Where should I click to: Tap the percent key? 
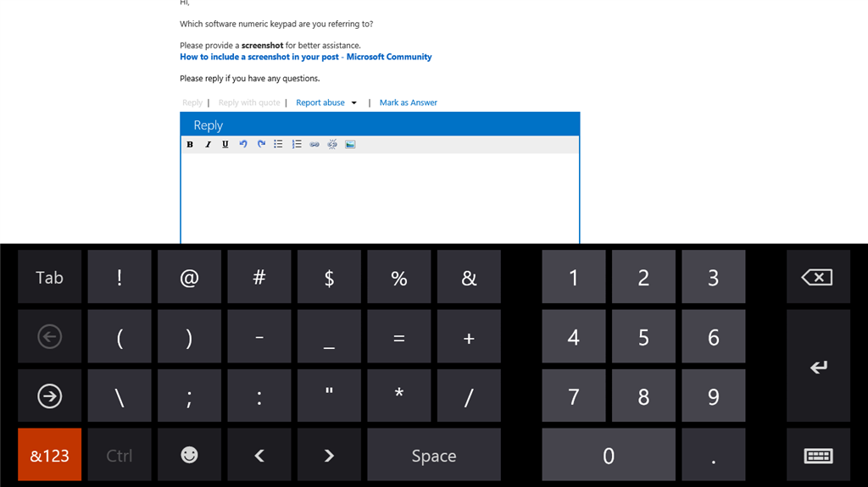[x=399, y=277]
